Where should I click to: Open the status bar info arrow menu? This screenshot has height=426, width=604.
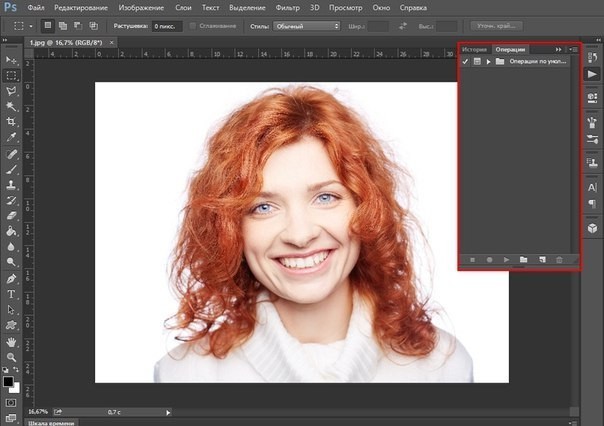168,413
